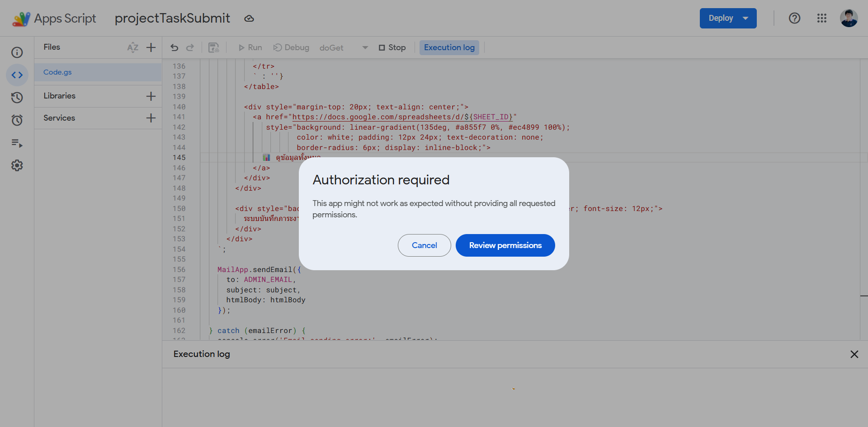Screen dimensions: 868x427
Task: Click the MailApp.sendEmail code line
Action: pos(259,270)
